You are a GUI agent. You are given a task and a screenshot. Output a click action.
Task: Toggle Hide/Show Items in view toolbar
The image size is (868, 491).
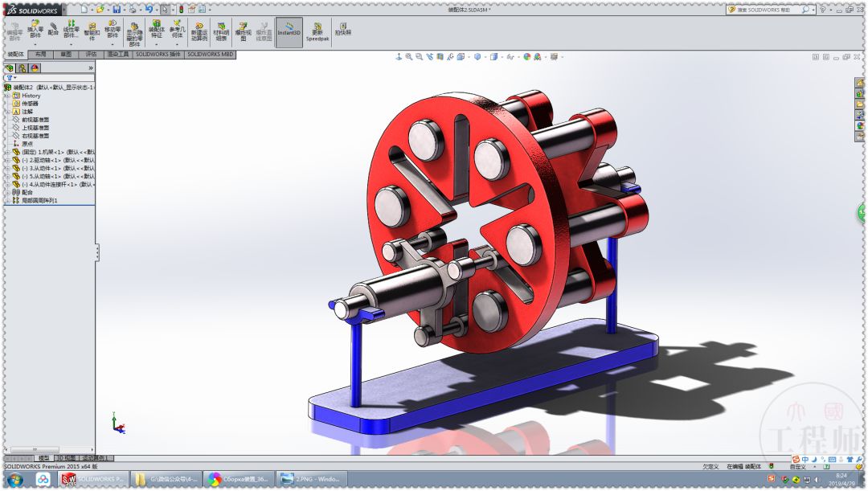(x=511, y=57)
